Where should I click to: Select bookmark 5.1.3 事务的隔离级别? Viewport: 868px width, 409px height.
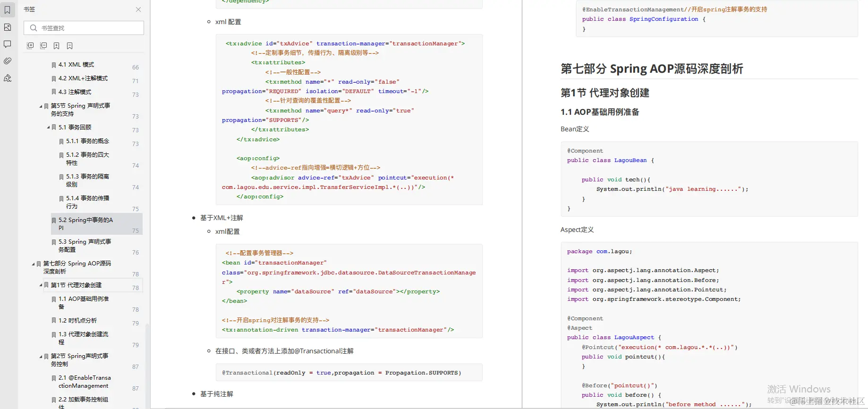(87, 180)
